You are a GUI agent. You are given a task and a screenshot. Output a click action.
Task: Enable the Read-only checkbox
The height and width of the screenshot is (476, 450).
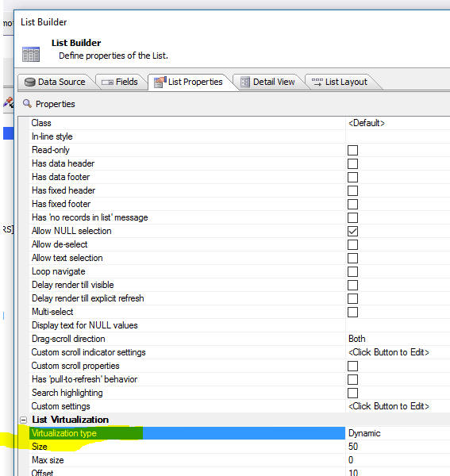tap(352, 150)
